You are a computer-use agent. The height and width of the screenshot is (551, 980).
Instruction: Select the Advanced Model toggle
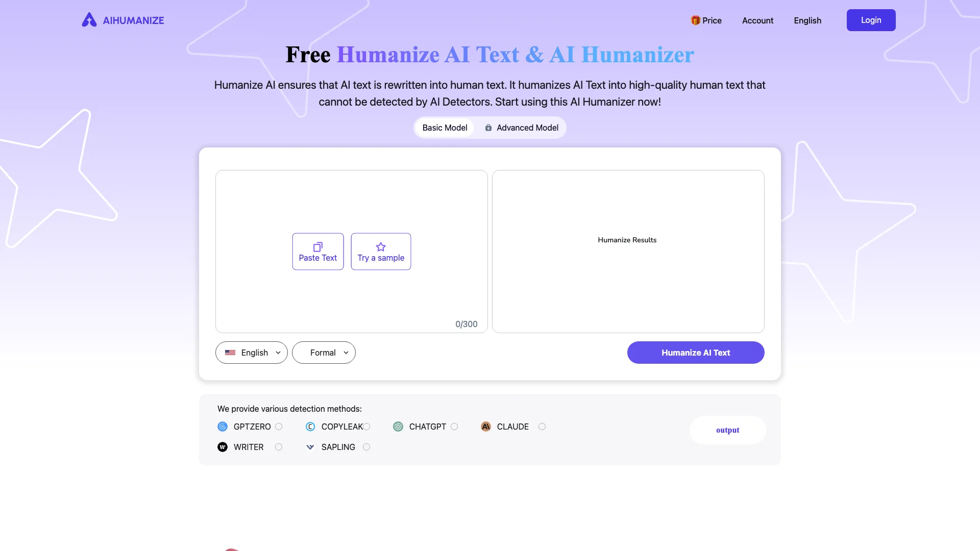(x=521, y=128)
